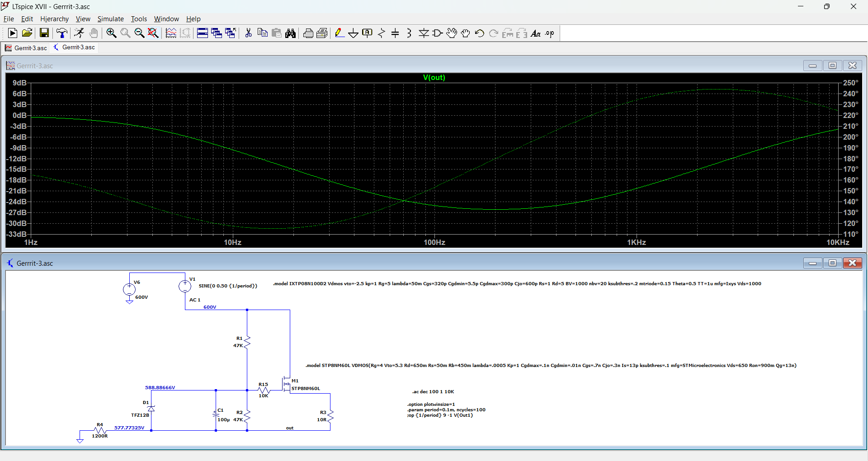Select the SPICE directive .op tool
Screen dimensions: 868x461
[x=550, y=33]
